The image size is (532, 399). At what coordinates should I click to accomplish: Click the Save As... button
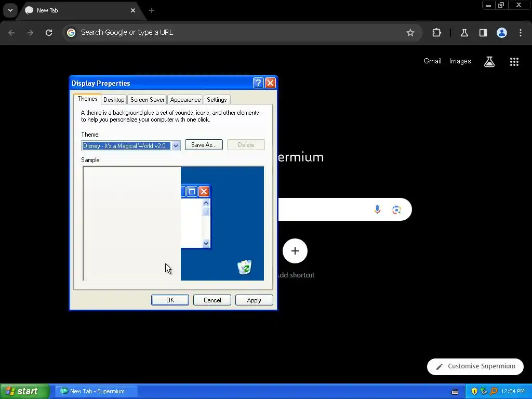tap(204, 145)
